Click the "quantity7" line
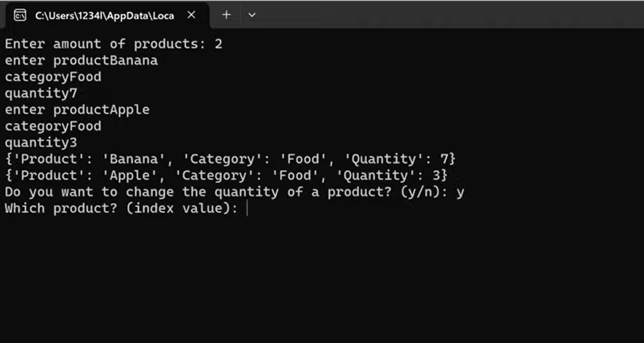Viewport: 644px width, 343px height. [41, 93]
